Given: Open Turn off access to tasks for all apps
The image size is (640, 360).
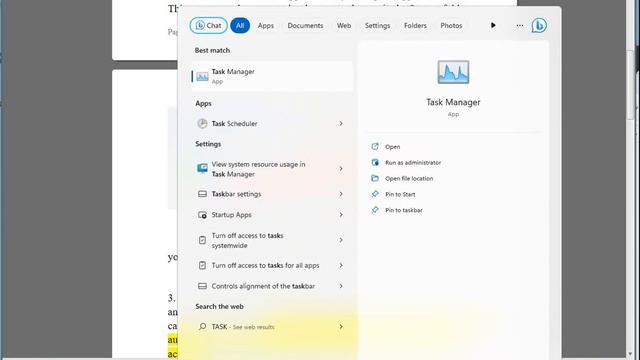Looking at the screenshot, I should tap(272, 265).
